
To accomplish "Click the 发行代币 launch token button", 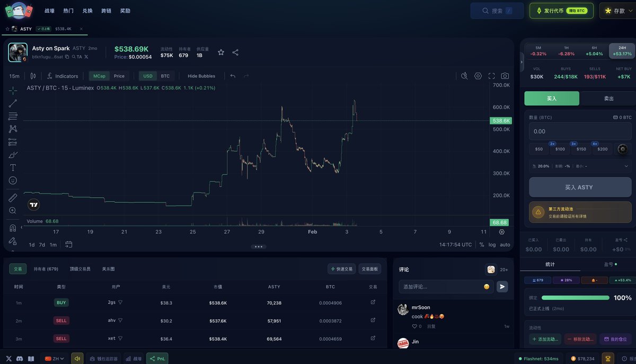I will (561, 11).
